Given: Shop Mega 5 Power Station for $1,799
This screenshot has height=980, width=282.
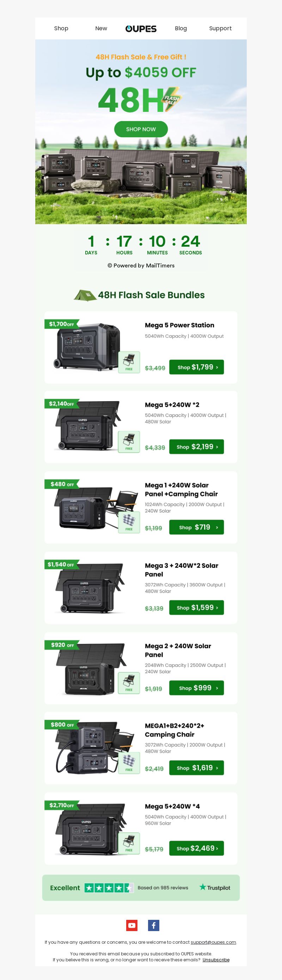Looking at the screenshot, I should pos(197,367).
